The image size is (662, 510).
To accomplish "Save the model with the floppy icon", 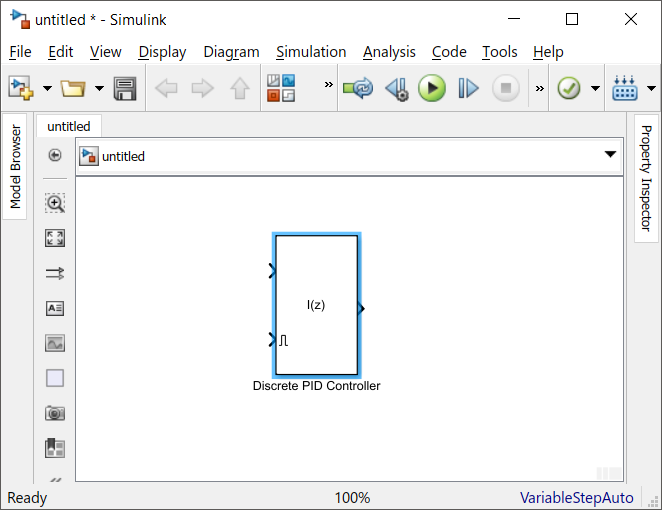I will pos(125,88).
